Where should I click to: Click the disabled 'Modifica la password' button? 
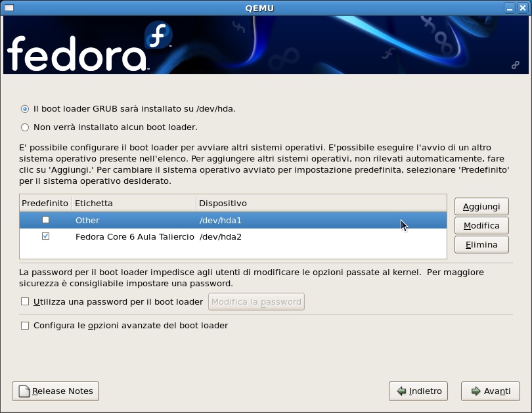[x=256, y=302]
